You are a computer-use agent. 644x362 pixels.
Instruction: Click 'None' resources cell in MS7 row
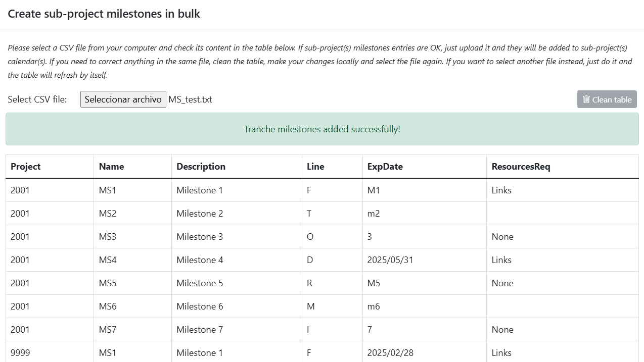tap(563, 330)
